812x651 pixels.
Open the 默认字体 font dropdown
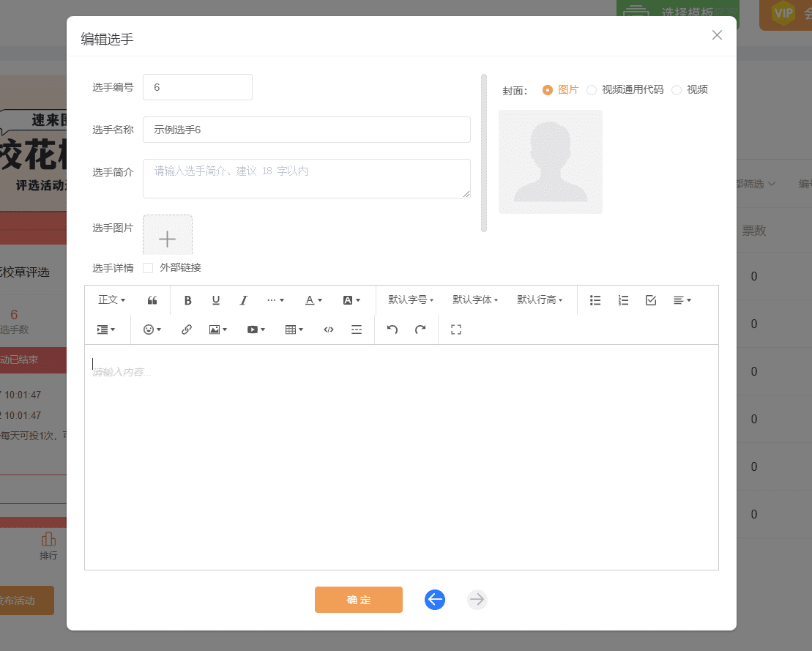point(475,300)
